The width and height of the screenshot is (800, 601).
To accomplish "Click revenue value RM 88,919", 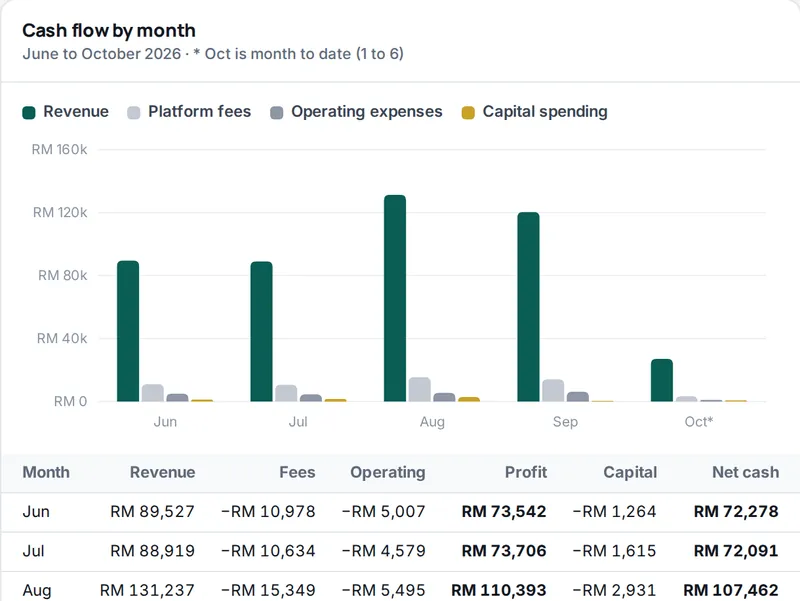I will [153, 551].
